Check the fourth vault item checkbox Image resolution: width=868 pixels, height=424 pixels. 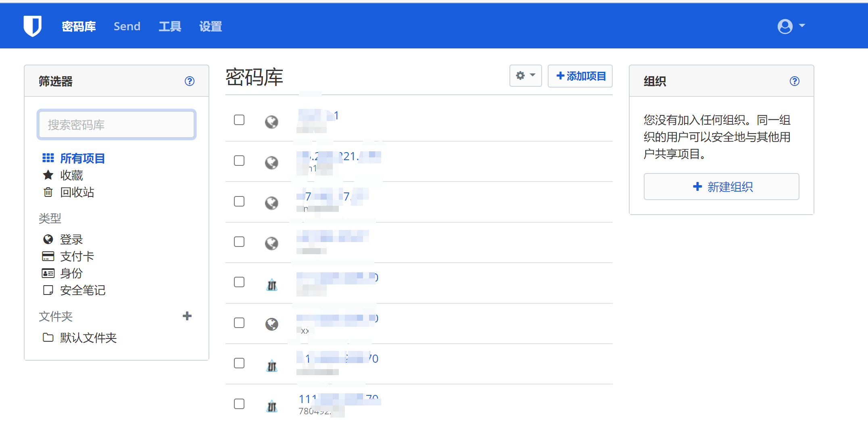[239, 242]
